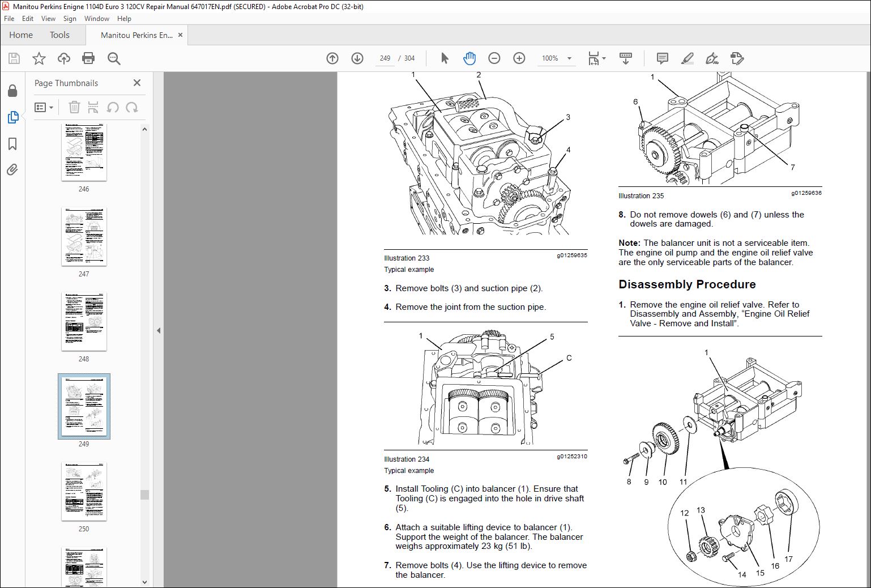The height and width of the screenshot is (588, 871).
Task: Open the Sign menu
Action: pyautogui.click(x=70, y=19)
